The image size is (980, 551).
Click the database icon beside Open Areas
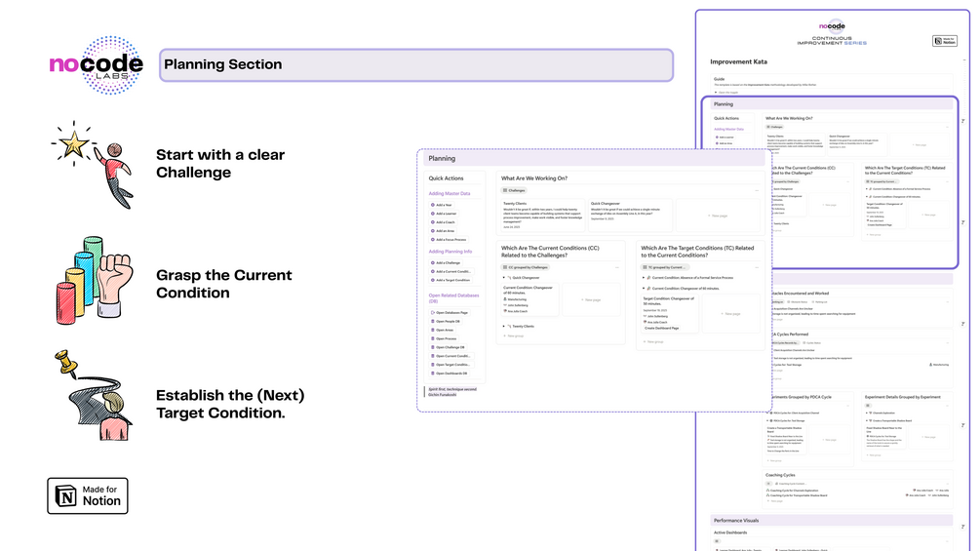(433, 331)
